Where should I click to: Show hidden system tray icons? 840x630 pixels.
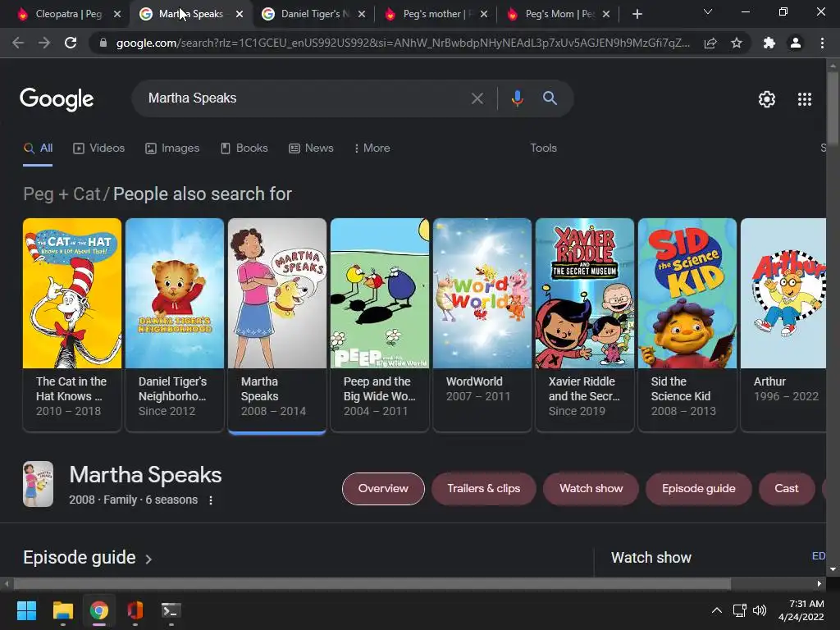pyautogui.click(x=716, y=610)
